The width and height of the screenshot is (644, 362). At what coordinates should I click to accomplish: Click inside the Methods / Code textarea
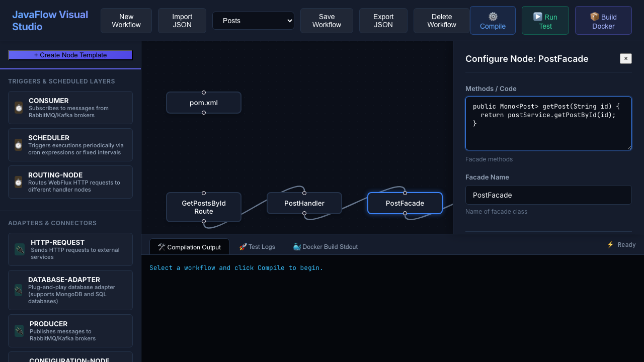click(548, 124)
